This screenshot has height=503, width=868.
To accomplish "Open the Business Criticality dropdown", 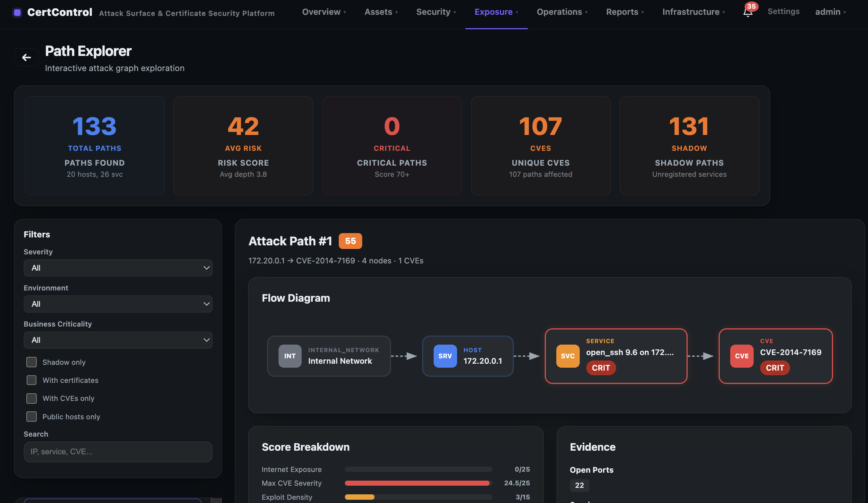I will click(x=118, y=340).
